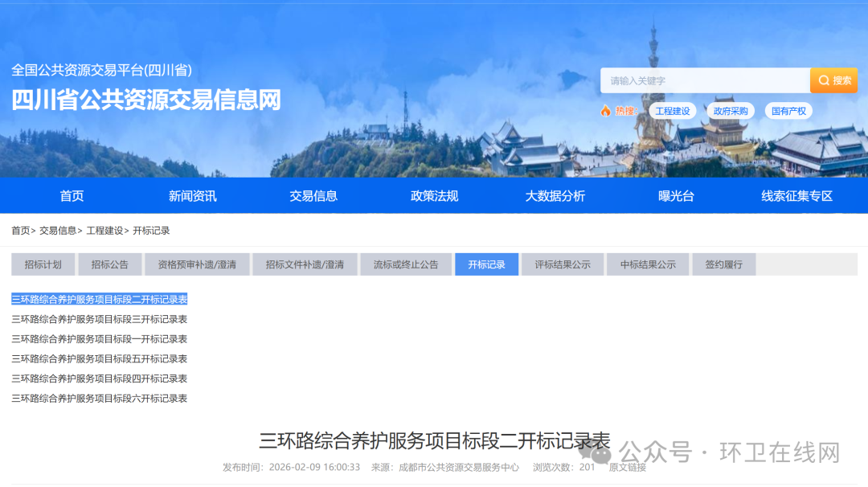Select the 政府采购 hot search tag
Viewport: 868px width, 487px height.
[x=730, y=111]
